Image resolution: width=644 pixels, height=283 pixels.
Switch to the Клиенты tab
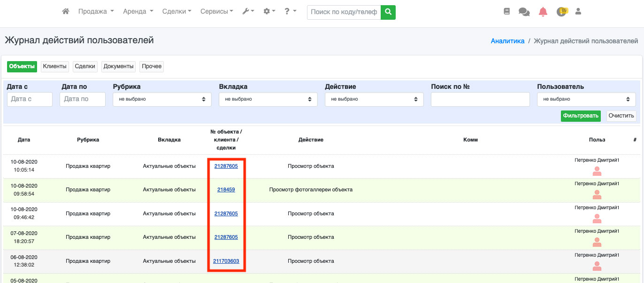pyautogui.click(x=55, y=67)
